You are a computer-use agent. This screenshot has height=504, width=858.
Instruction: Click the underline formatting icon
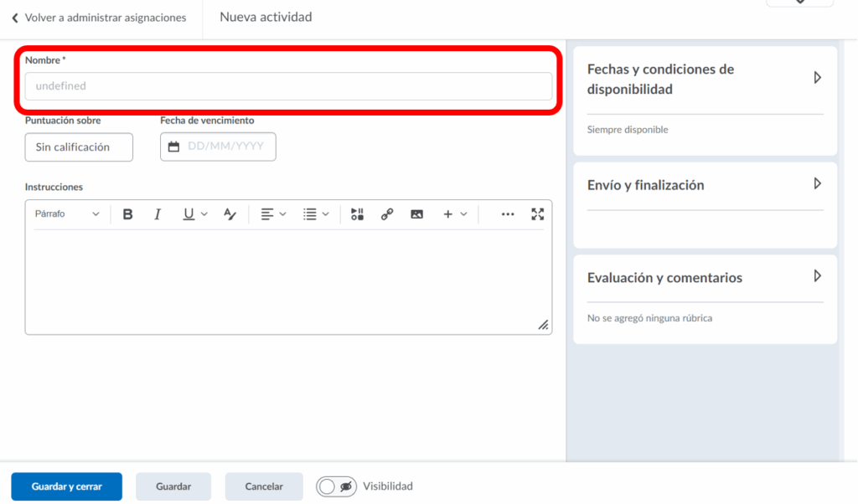[x=189, y=214]
